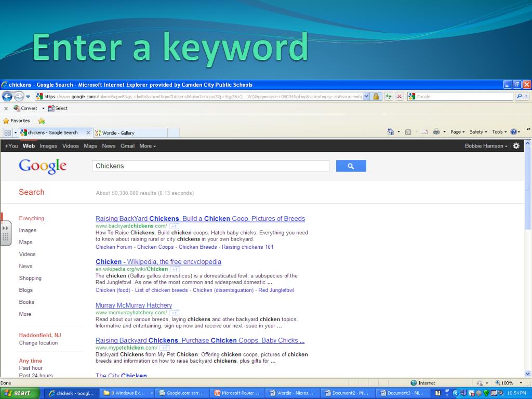532x399 pixels.
Task: Expand More search types in sidebar
Action: click(x=25, y=314)
